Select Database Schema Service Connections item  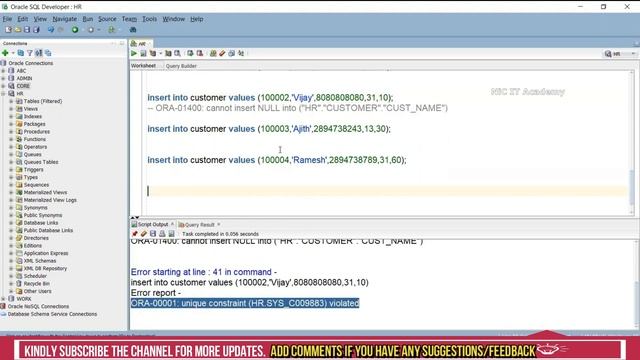click(x=52, y=314)
